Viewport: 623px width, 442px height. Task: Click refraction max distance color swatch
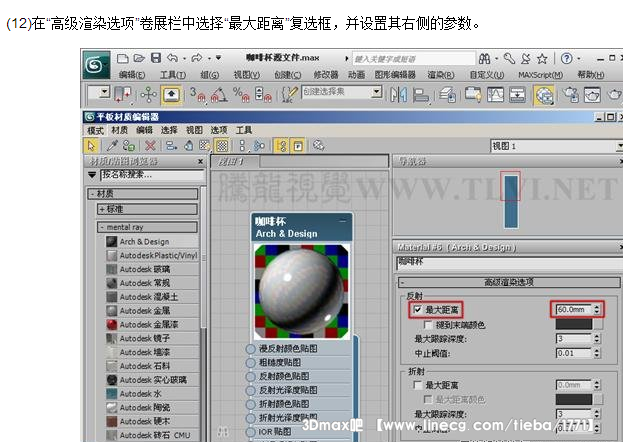pos(574,399)
